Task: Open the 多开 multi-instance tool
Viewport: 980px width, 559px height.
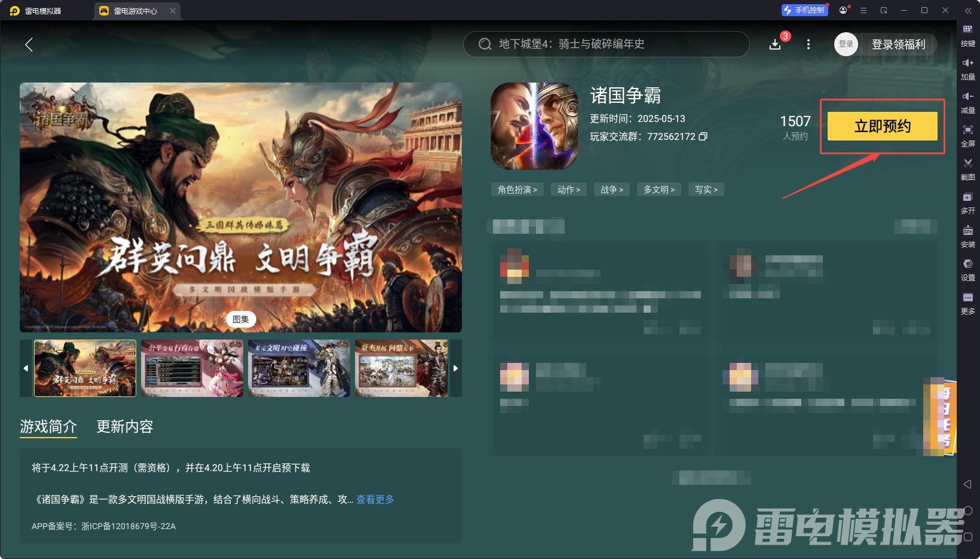Action: pyautogui.click(x=968, y=203)
